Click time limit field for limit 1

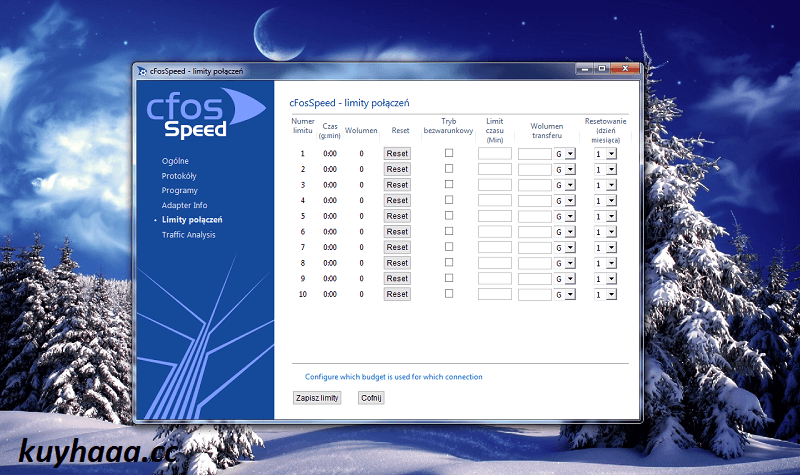pyautogui.click(x=494, y=154)
